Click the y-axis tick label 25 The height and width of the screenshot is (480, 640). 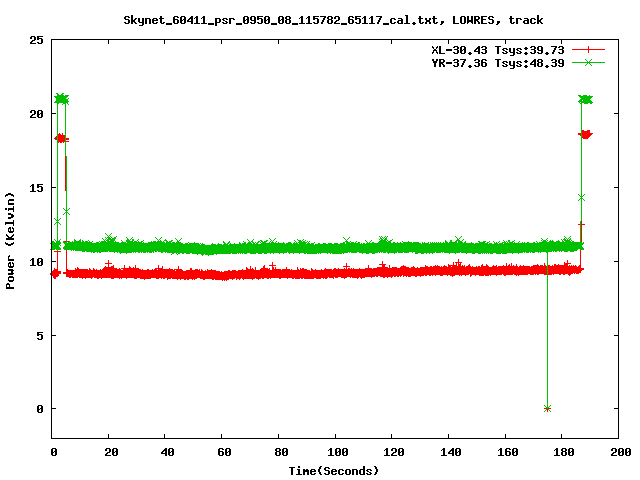coord(37,40)
